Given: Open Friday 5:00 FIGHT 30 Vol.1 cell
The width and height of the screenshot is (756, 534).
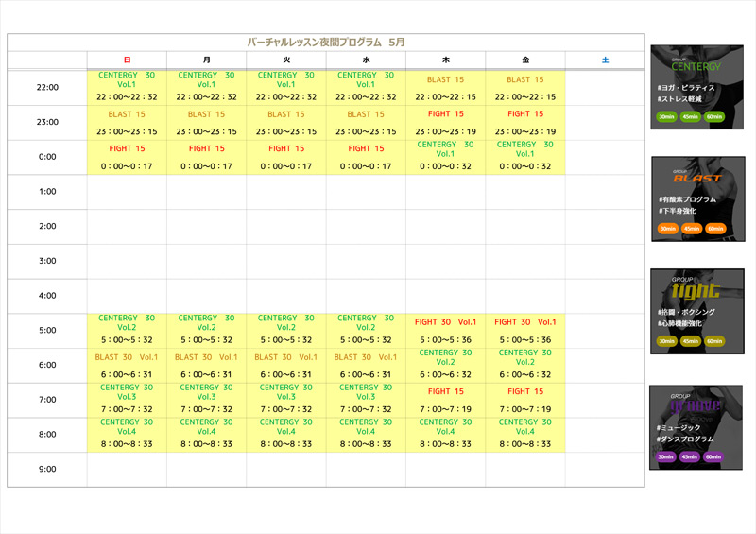Looking at the screenshot, I should 524,331.
